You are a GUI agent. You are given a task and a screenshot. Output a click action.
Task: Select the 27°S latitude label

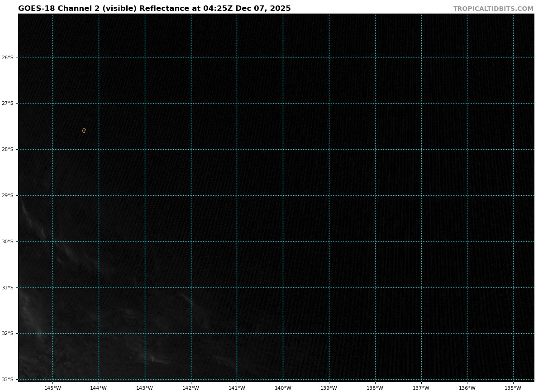click(x=8, y=104)
